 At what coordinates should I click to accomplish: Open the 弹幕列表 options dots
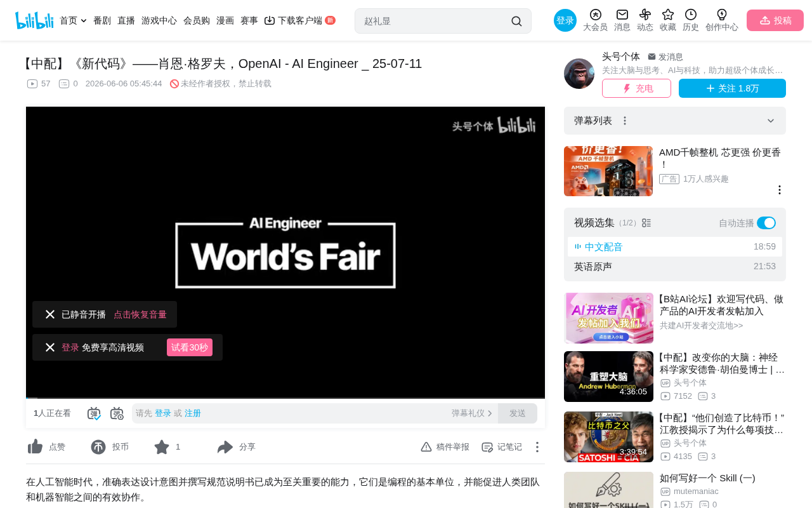[x=625, y=121]
